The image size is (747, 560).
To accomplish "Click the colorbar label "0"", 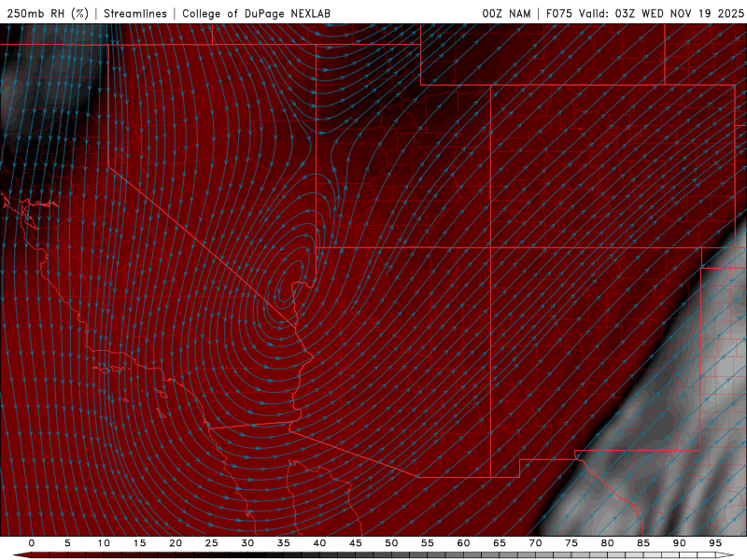I will (x=32, y=543).
